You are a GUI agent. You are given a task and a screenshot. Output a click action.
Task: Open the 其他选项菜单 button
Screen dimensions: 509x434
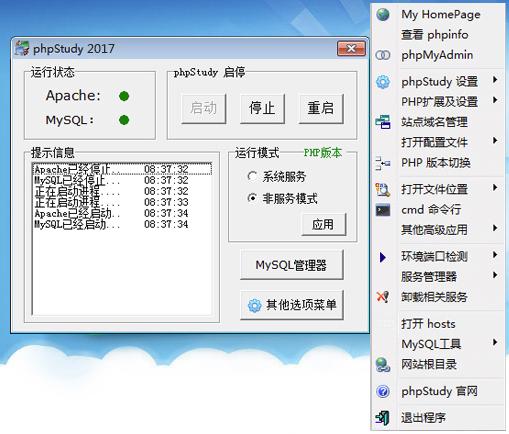(x=291, y=305)
